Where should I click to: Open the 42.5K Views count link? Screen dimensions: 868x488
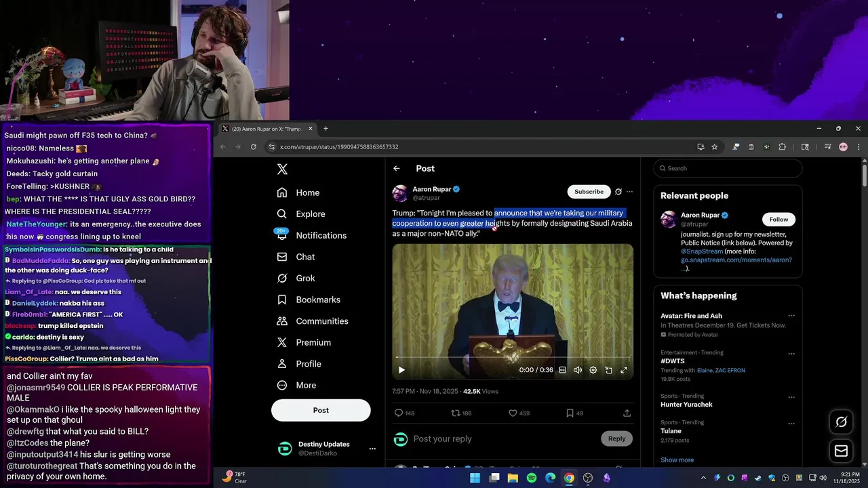point(481,392)
